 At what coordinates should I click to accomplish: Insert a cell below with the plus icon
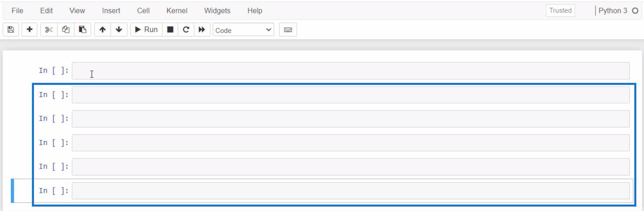point(30,30)
